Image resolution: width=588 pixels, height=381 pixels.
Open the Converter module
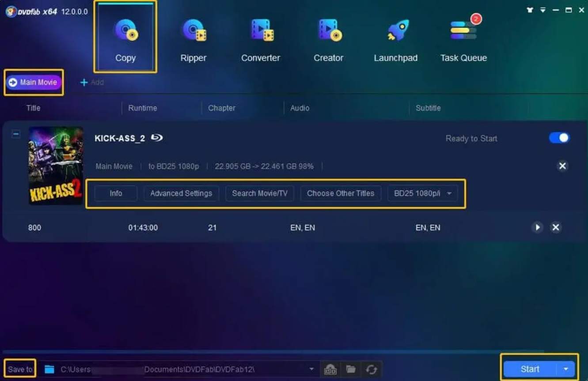261,40
